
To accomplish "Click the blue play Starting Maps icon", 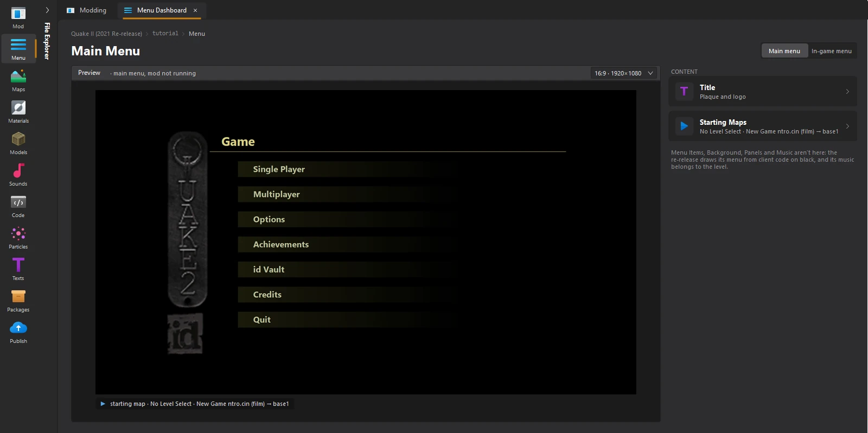I will click(x=684, y=126).
